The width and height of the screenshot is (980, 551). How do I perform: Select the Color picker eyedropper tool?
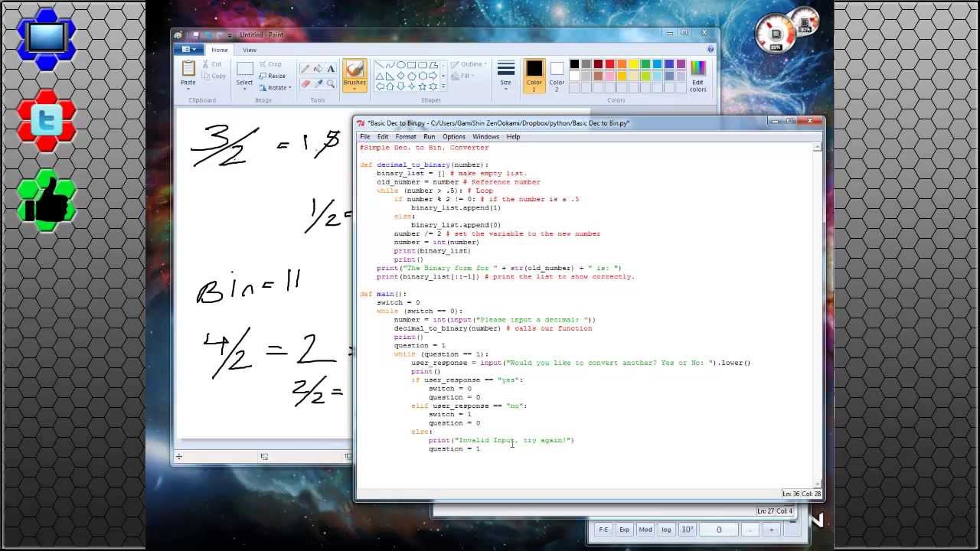point(318,83)
